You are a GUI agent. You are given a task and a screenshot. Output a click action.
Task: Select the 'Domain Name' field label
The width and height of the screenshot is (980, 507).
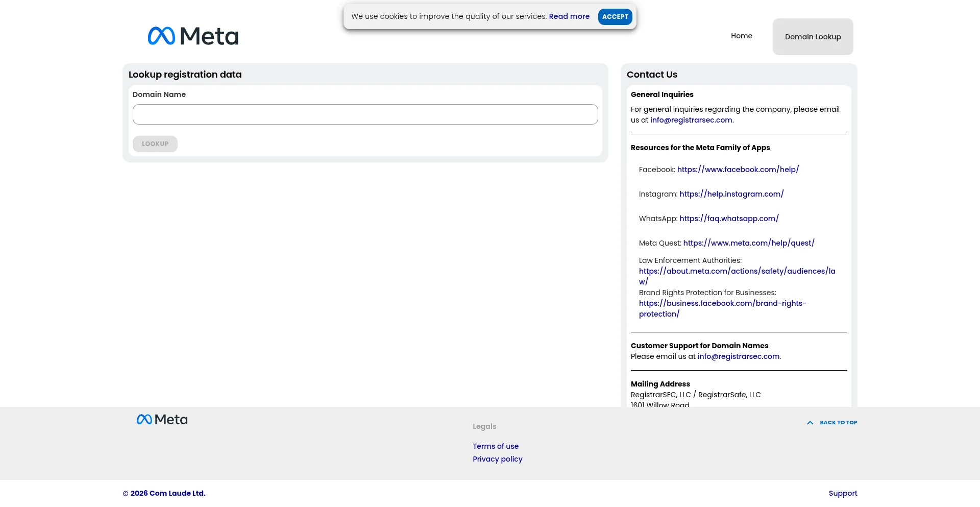pyautogui.click(x=159, y=94)
